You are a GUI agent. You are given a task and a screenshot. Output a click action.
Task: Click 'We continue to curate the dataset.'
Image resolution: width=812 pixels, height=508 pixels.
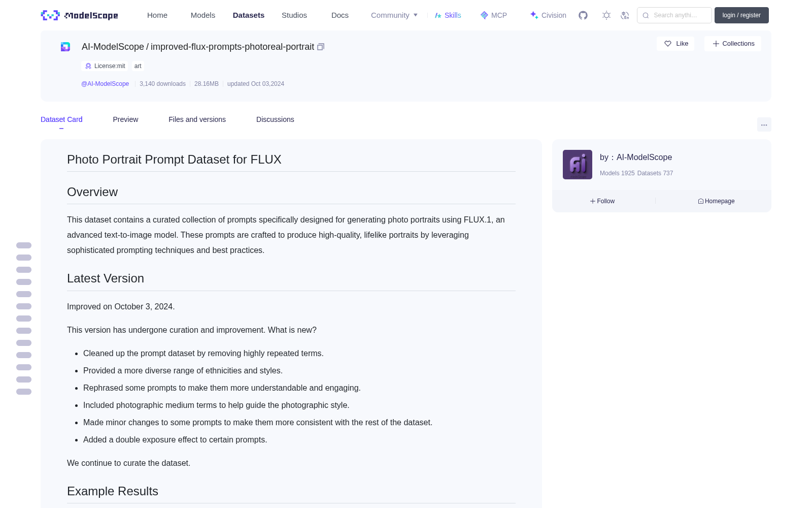pyautogui.click(x=129, y=463)
